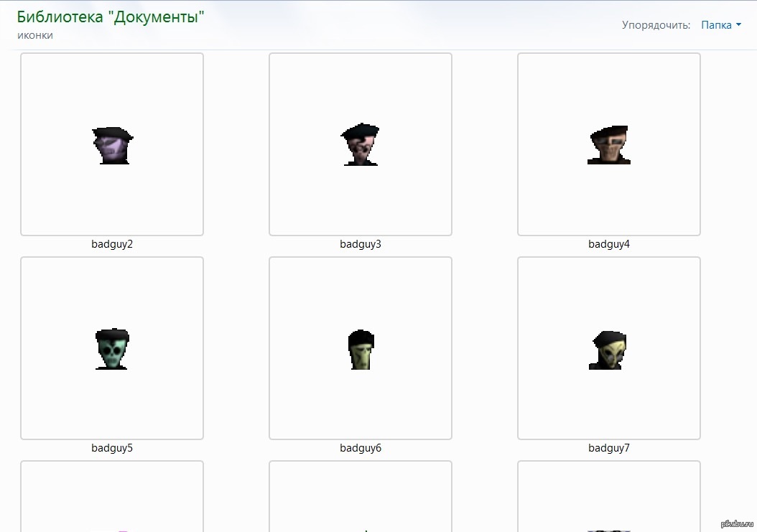Click the badguy2 file name label

coord(112,244)
